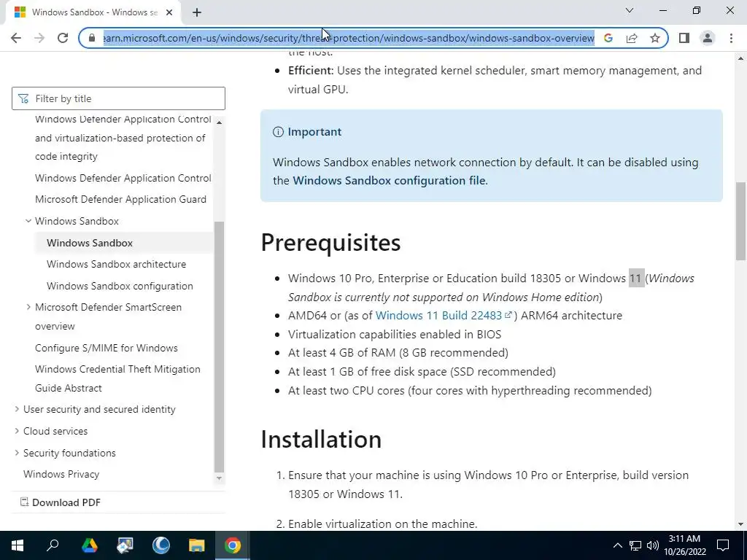The width and height of the screenshot is (747, 560).
Task: Open the blue crescent app in taskbar
Action: click(160, 545)
